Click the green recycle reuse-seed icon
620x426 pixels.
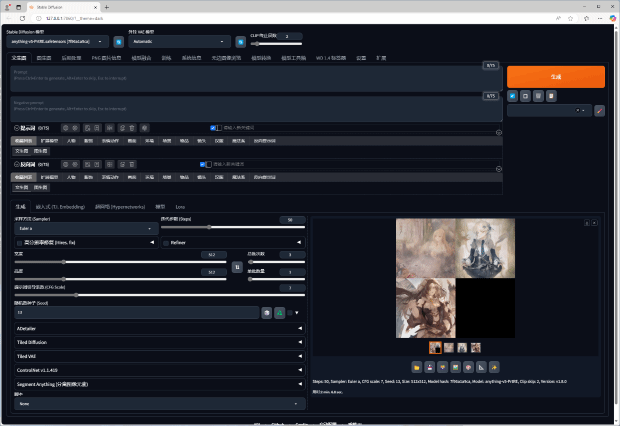[x=280, y=313]
